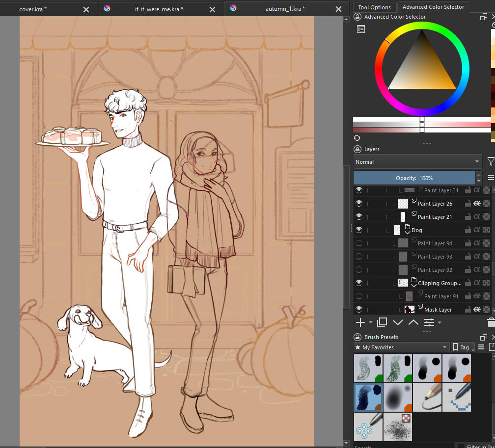Toggle visibility of the Mask Layer

click(359, 310)
